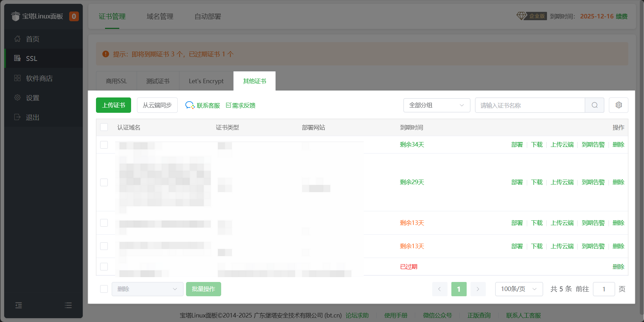
Task: Click the 上传证书 button
Action: tap(113, 105)
